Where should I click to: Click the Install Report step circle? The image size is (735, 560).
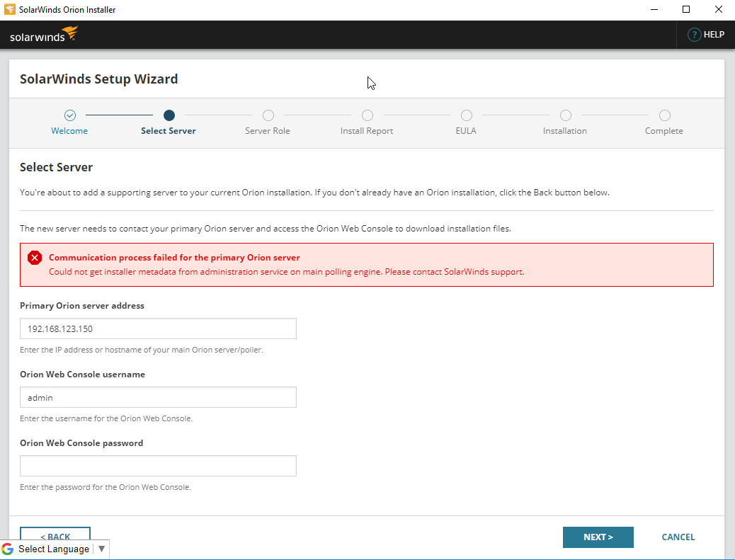point(367,115)
